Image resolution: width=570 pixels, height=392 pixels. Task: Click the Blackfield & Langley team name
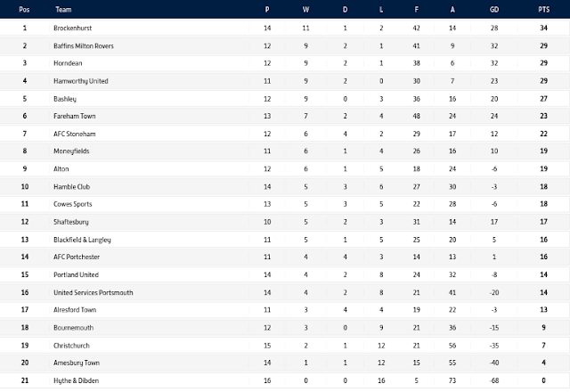click(x=82, y=240)
